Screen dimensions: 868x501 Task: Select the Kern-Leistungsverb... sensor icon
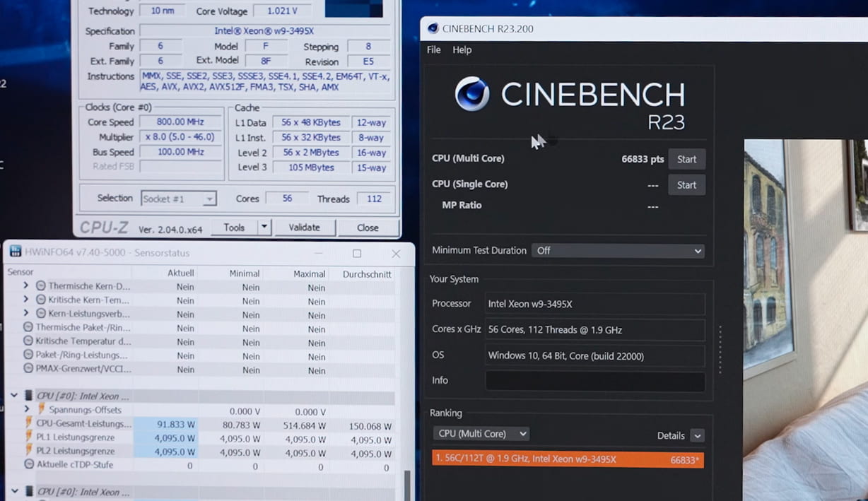pyautogui.click(x=41, y=313)
